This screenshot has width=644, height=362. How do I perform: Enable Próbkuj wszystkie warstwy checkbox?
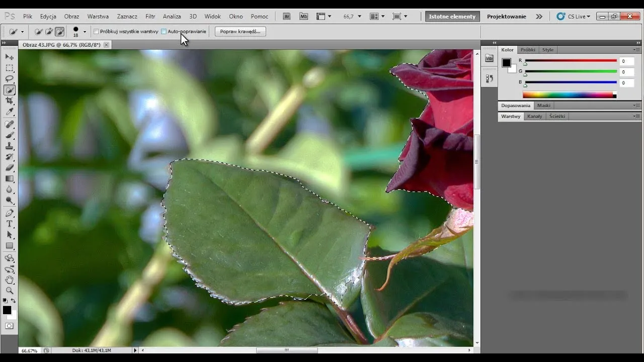[x=96, y=32]
